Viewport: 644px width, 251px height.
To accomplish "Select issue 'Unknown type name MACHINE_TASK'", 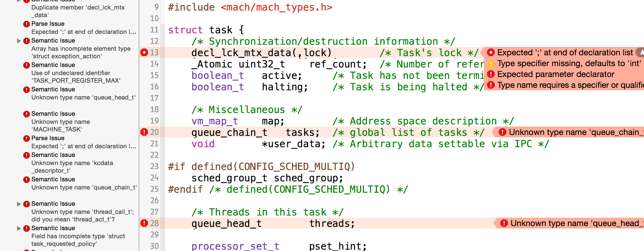I will [x=61, y=125].
